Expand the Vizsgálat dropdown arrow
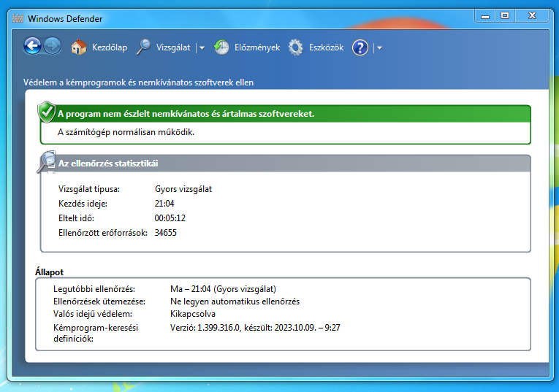 pyautogui.click(x=202, y=47)
